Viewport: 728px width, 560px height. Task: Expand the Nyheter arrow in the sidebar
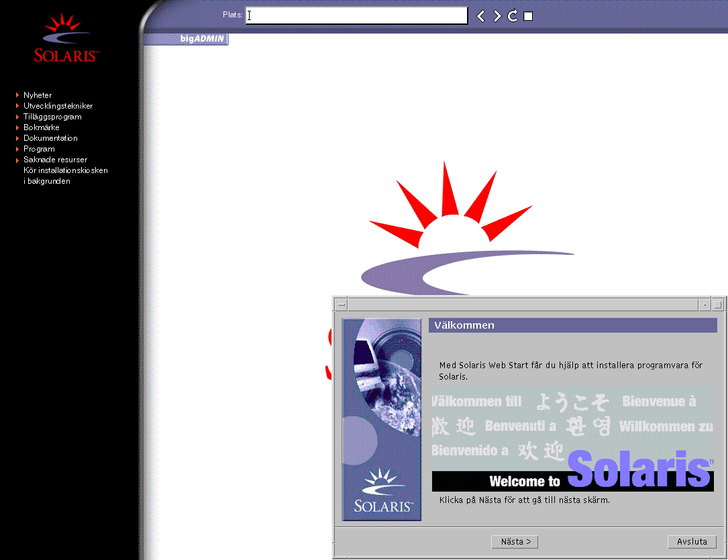[17, 95]
